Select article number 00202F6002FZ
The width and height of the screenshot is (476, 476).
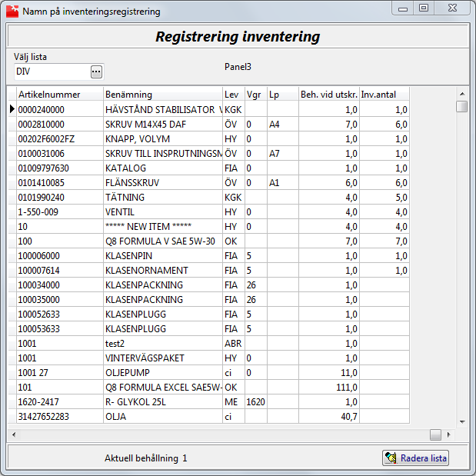60,138
